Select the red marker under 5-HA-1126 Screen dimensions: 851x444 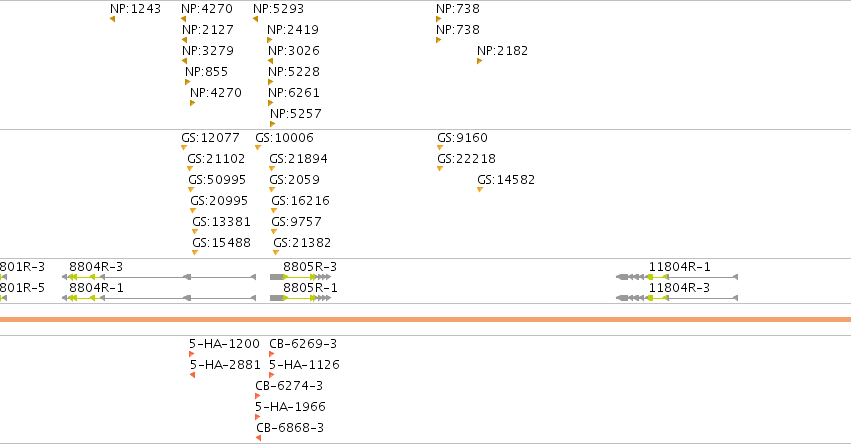[272, 375]
